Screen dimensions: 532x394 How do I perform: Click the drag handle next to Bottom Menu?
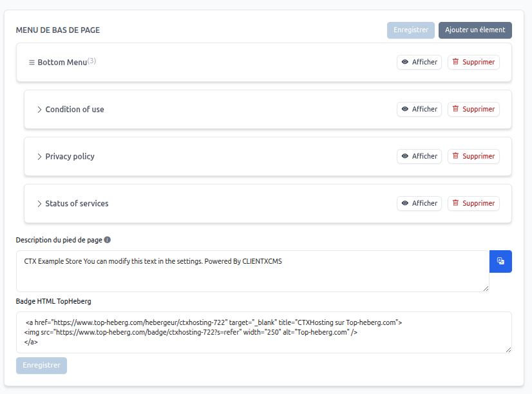32,62
